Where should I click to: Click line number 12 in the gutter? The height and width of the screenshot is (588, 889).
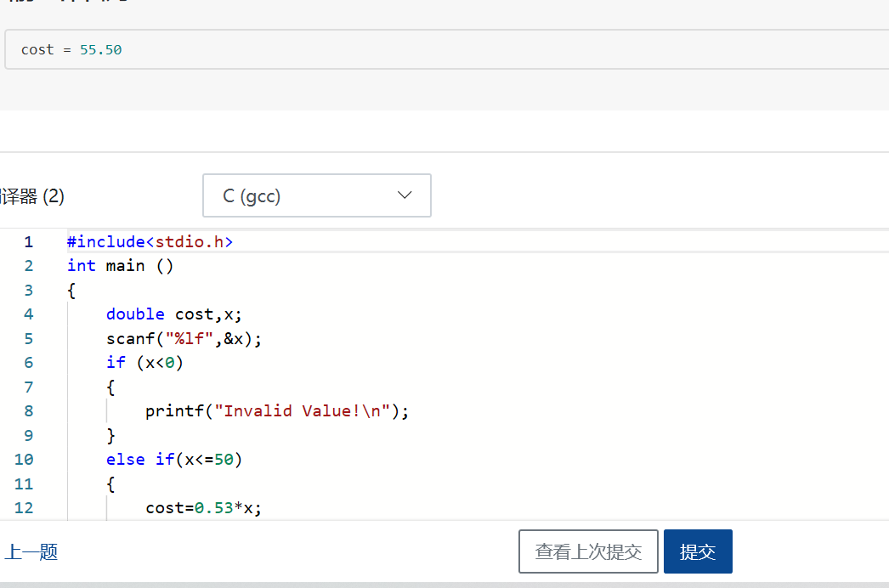[x=25, y=508]
